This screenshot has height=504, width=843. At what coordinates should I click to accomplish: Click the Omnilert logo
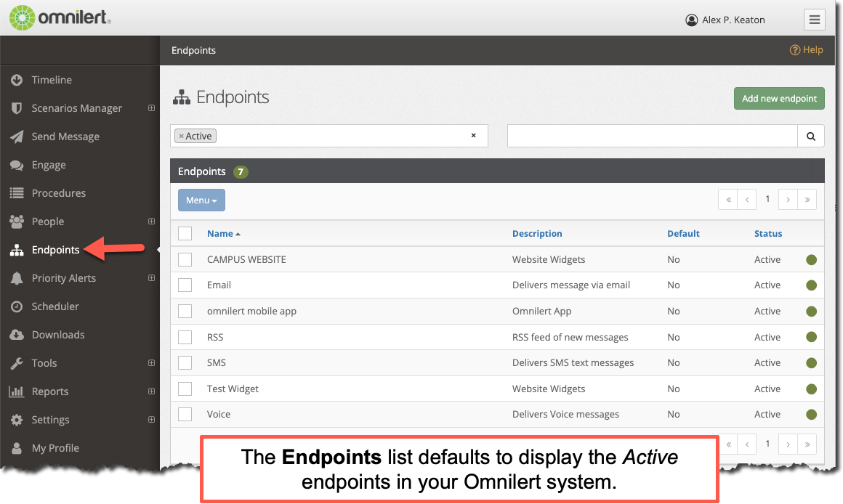tap(60, 17)
